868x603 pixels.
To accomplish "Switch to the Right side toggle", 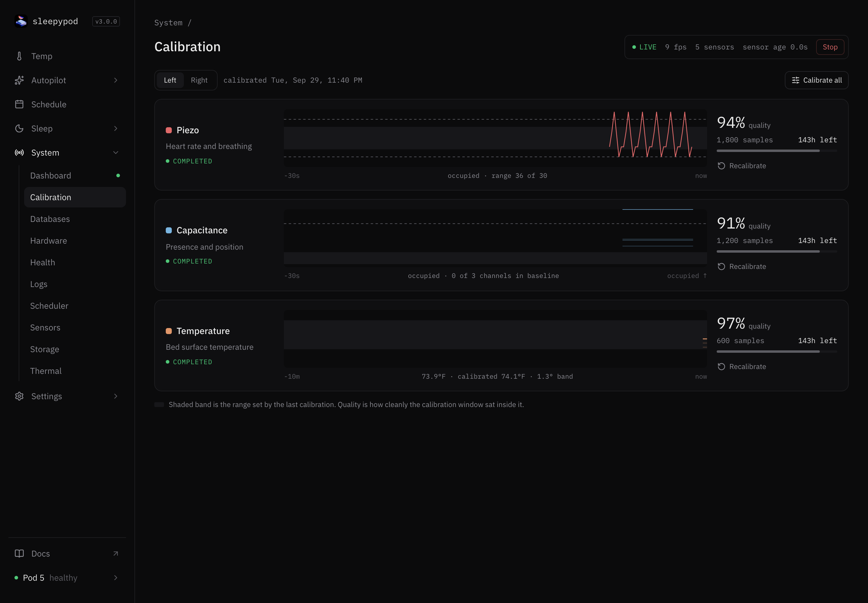I will (199, 80).
